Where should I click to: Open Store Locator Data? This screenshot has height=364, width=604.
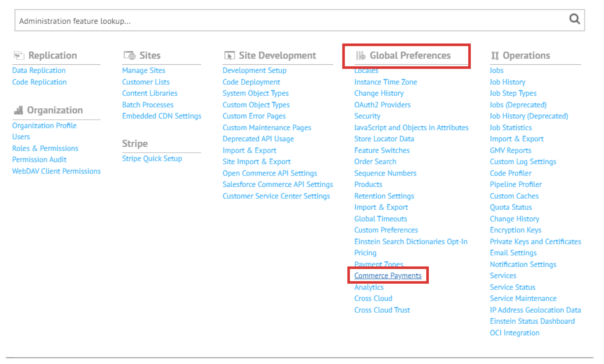(x=384, y=139)
